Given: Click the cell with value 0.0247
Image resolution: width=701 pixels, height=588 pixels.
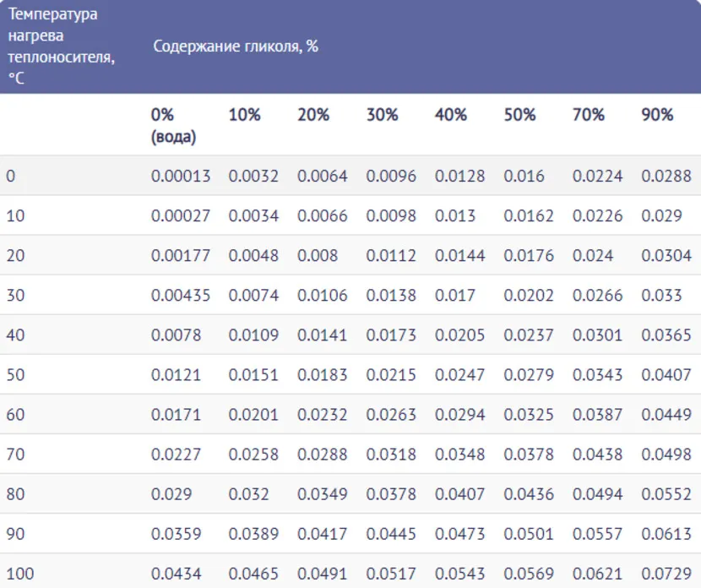Looking at the screenshot, I should [x=460, y=375].
